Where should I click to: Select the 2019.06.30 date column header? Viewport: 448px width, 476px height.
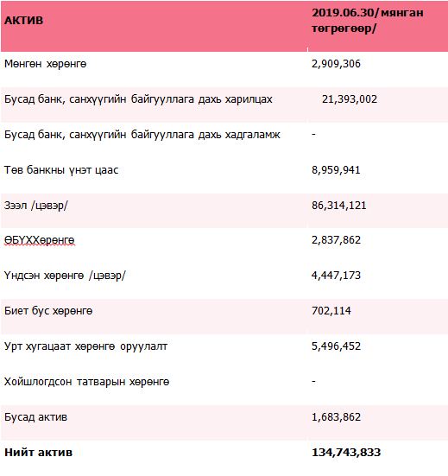pyautogui.click(x=368, y=21)
